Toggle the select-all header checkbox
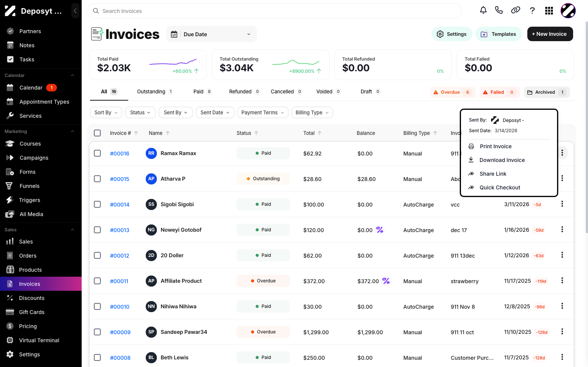Image resolution: width=588 pixels, height=367 pixels. pos(97,133)
